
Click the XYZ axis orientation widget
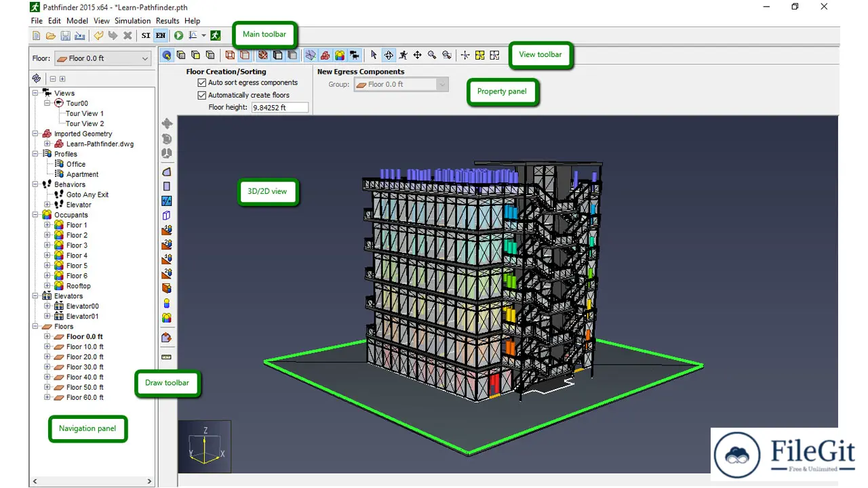coord(205,446)
